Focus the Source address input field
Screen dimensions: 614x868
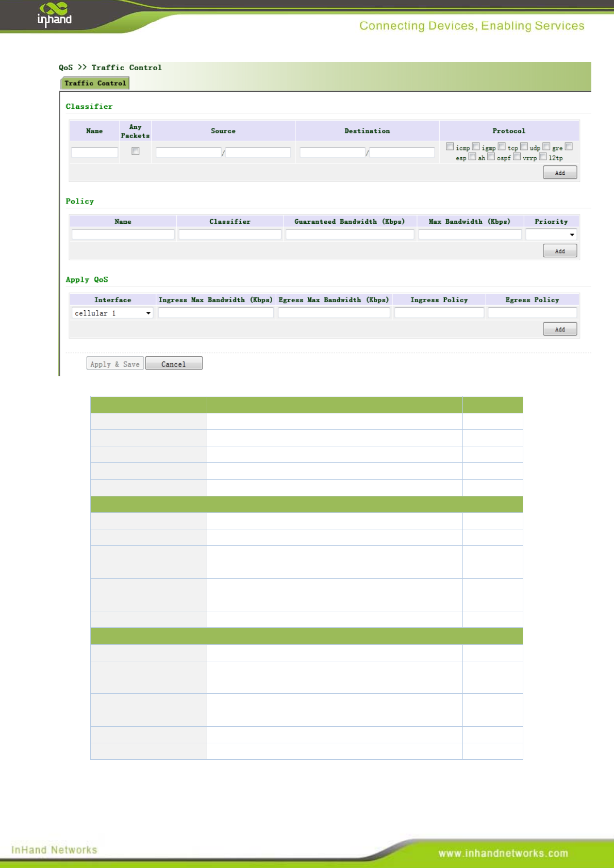tap(189, 152)
